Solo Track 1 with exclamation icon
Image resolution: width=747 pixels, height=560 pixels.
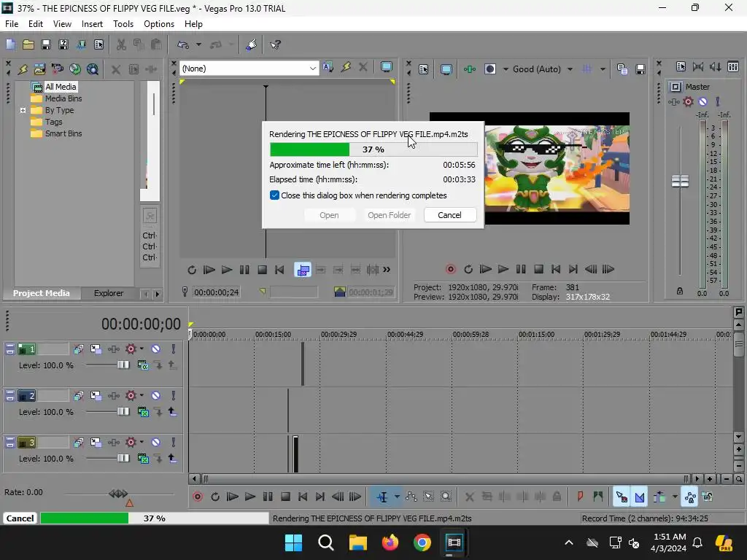click(x=174, y=349)
